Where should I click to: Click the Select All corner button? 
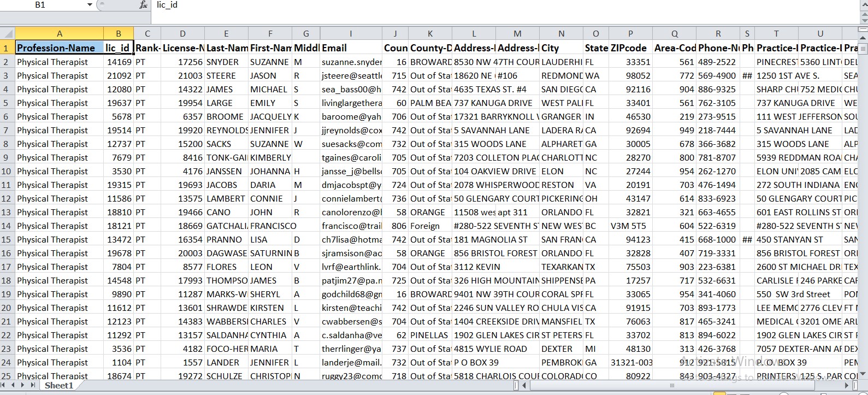click(x=8, y=33)
